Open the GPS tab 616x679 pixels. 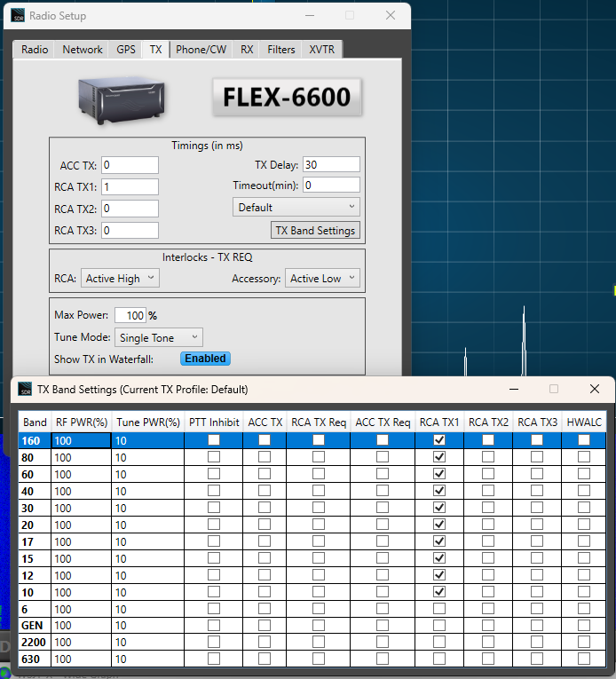(x=126, y=50)
